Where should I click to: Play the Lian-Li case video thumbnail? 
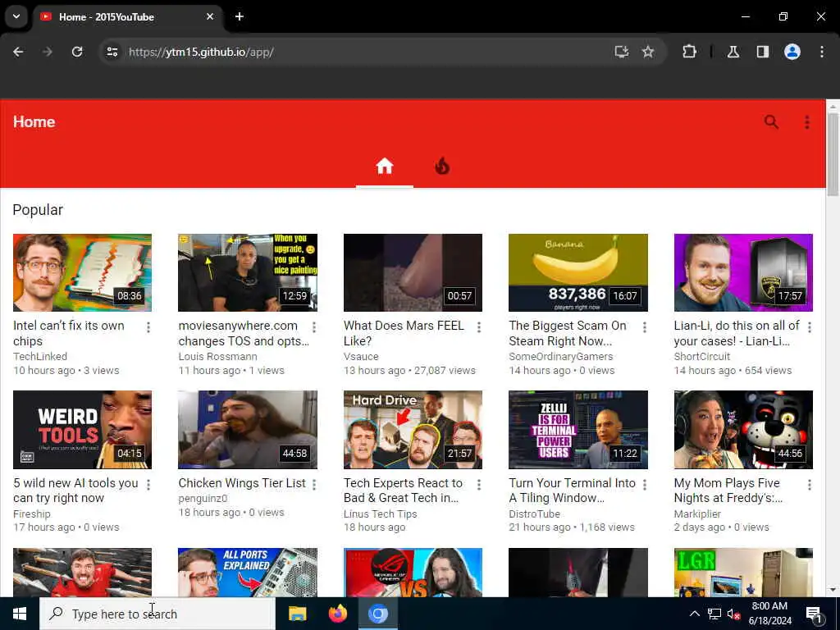click(743, 272)
